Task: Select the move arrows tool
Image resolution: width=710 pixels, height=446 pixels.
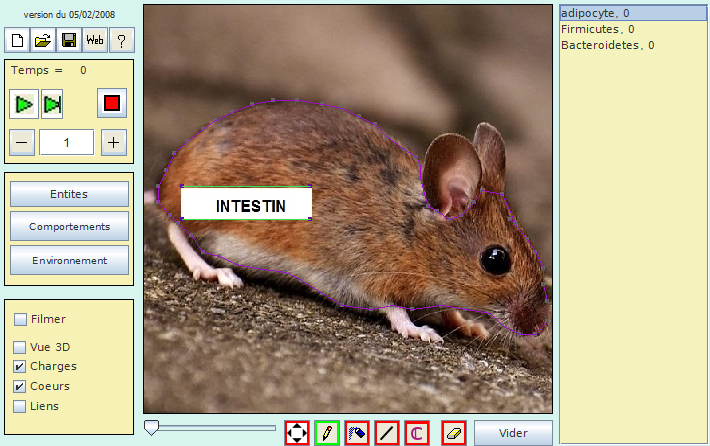Action: [297, 433]
